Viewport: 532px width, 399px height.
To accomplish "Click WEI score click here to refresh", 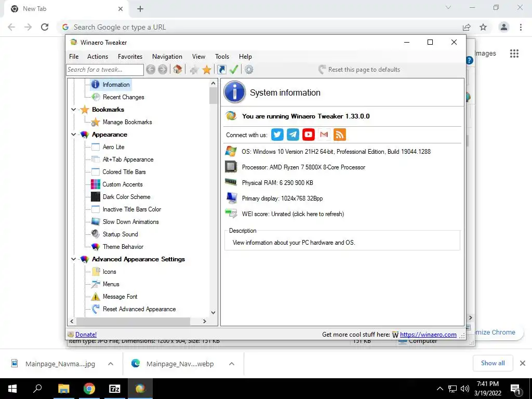I will click(x=293, y=214).
